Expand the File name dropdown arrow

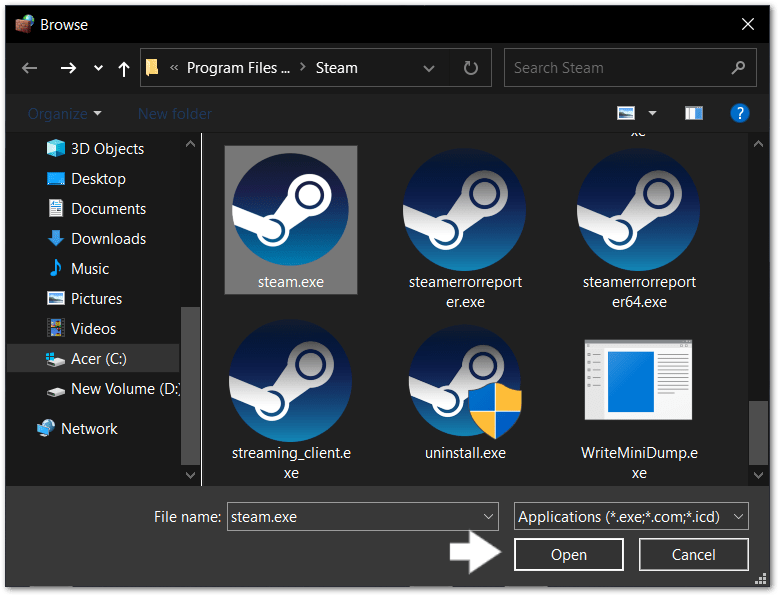pos(488,517)
